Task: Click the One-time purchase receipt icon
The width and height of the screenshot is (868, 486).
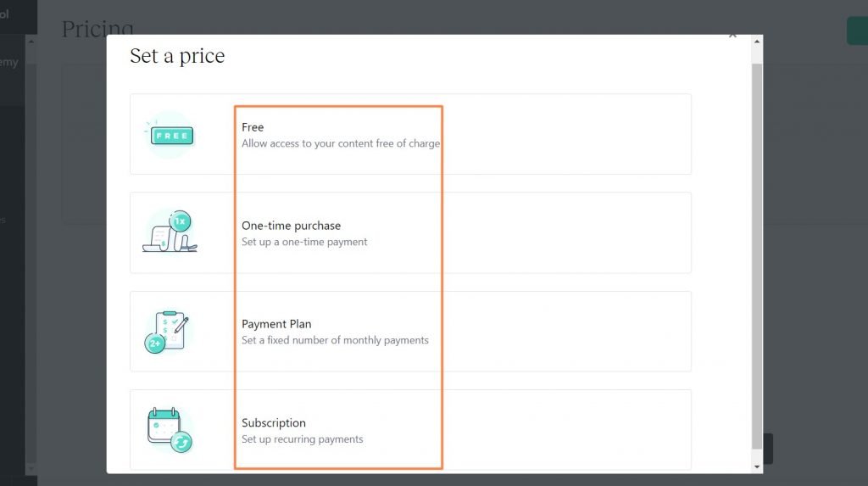Action: (170, 232)
